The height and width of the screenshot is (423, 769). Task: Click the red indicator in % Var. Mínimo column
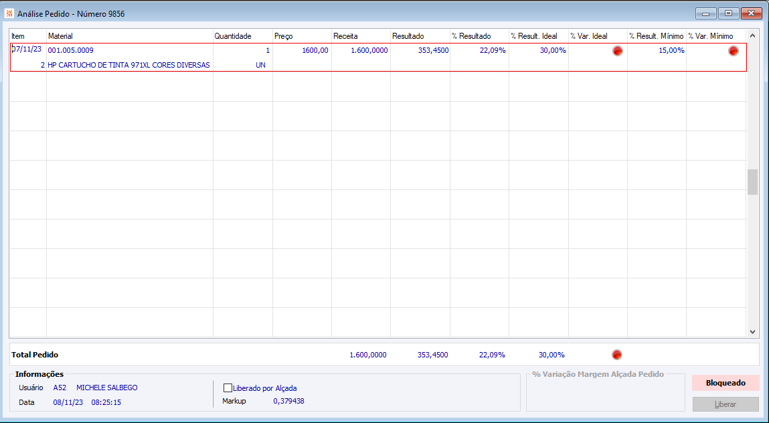pos(733,50)
